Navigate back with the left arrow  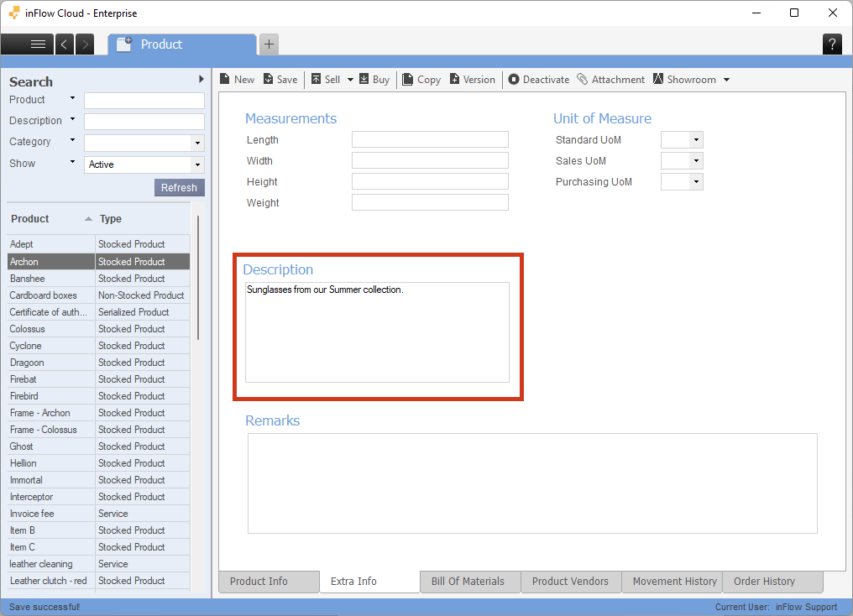(65, 44)
